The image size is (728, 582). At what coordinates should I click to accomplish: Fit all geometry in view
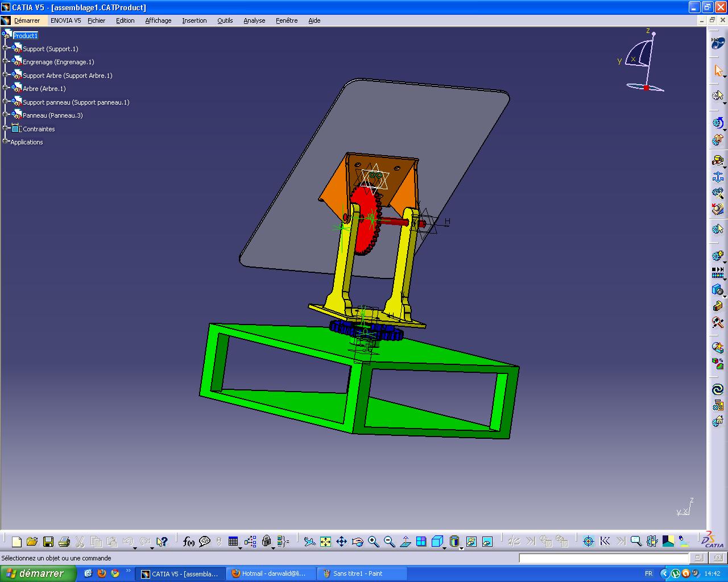325,542
